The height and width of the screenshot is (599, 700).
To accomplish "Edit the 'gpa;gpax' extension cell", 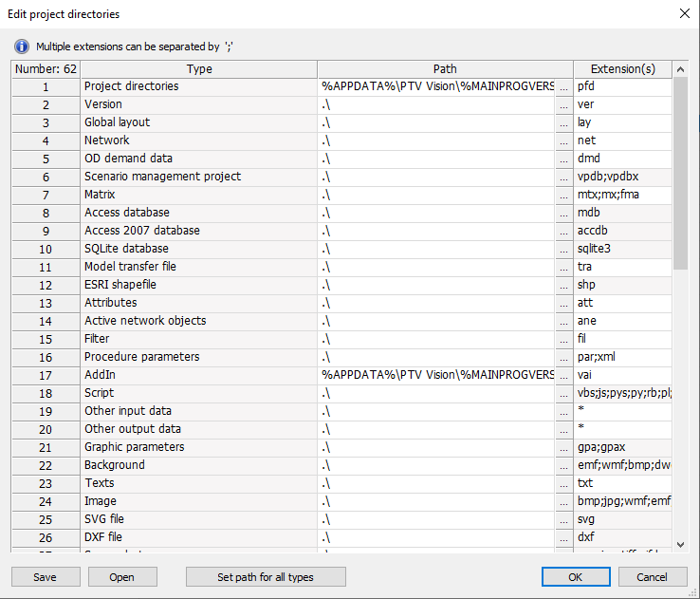I will [x=623, y=447].
